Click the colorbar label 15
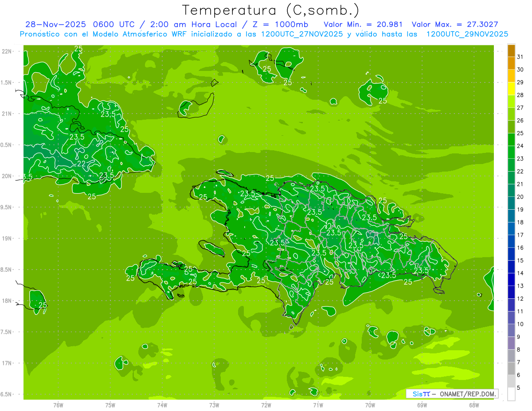 click(x=520, y=261)
